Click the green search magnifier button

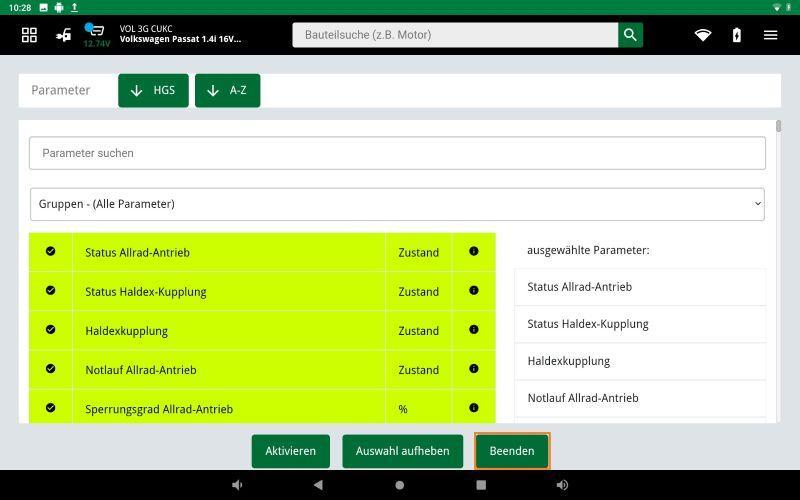click(x=630, y=35)
